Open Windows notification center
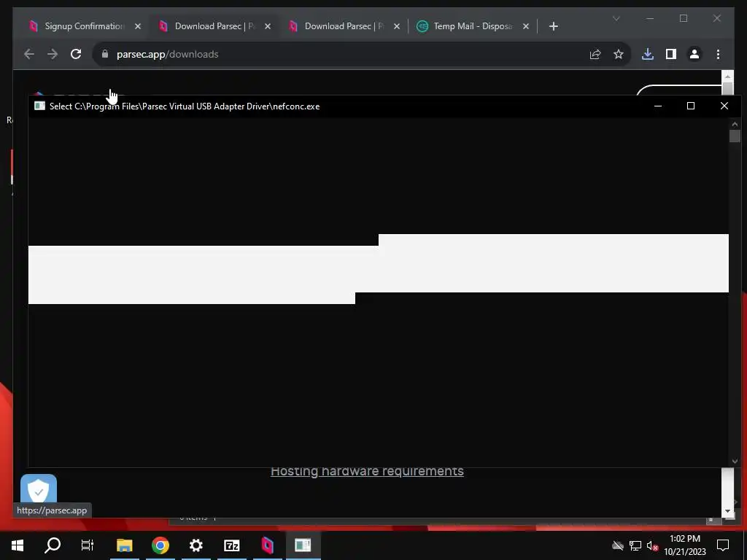Image resolution: width=747 pixels, height=560 pixels. coord(723,545)
